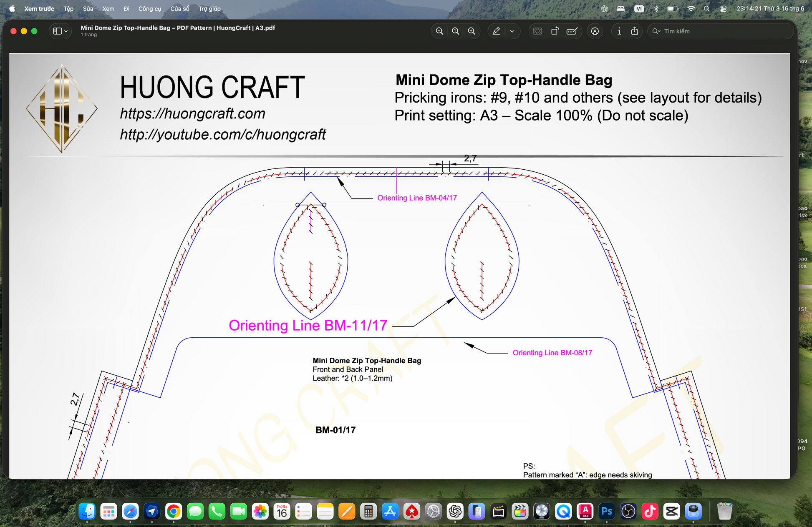Open System Settings gear in Dock
Viewport: 812px width, 527px height.
point(434,511)
